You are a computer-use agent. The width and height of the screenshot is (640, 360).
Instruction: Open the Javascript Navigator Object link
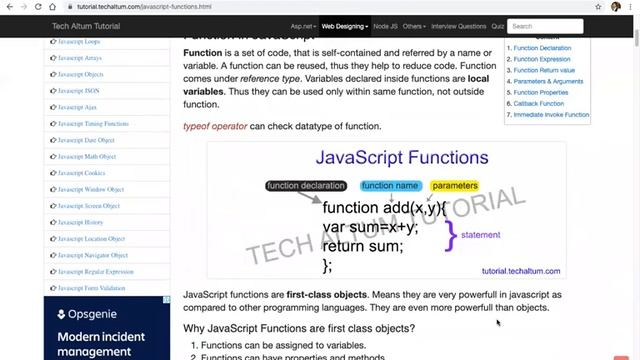(x=93, y=255)
